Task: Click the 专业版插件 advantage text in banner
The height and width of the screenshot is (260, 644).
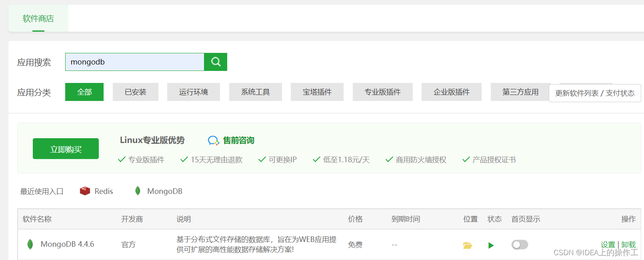Action: point(146,159)
